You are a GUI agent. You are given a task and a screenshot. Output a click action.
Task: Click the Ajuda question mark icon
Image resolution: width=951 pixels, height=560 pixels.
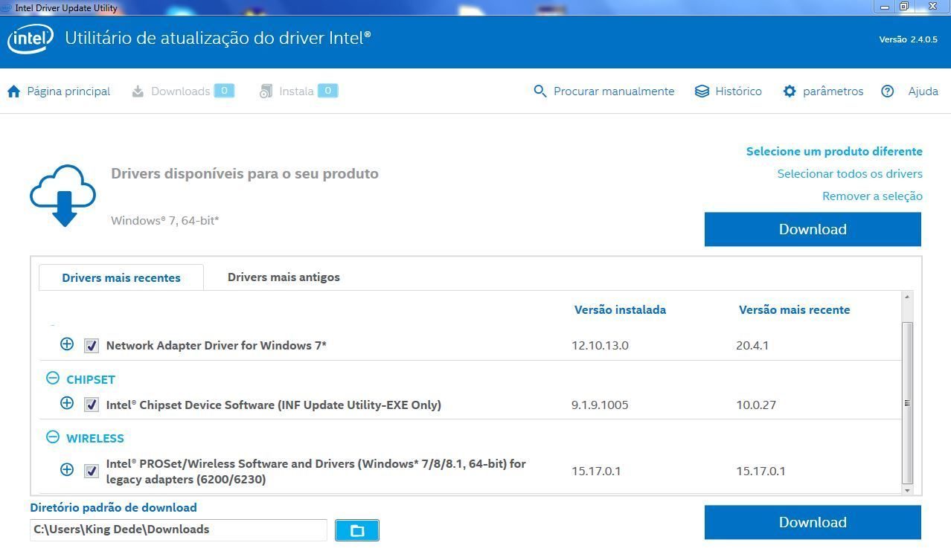pos(887,91)
